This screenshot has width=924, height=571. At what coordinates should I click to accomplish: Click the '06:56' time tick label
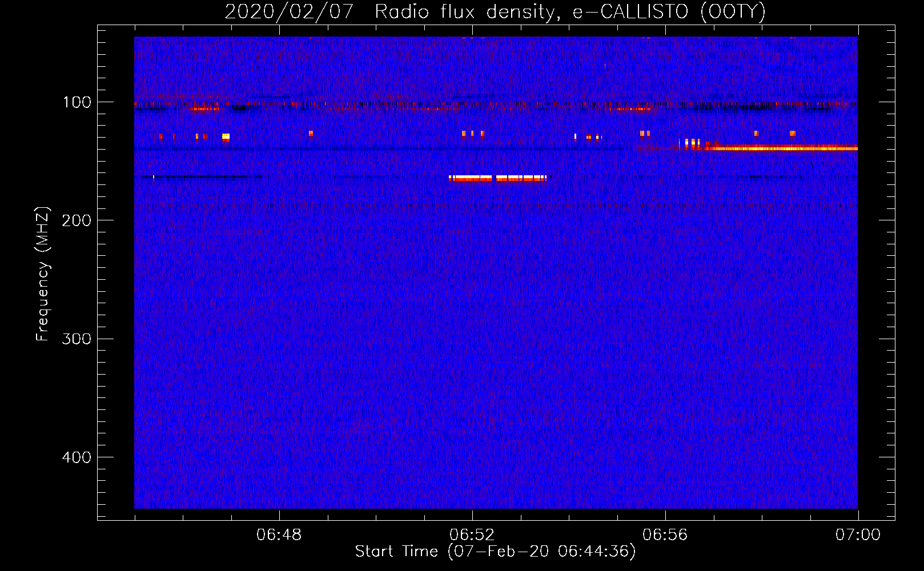point(665,535)
